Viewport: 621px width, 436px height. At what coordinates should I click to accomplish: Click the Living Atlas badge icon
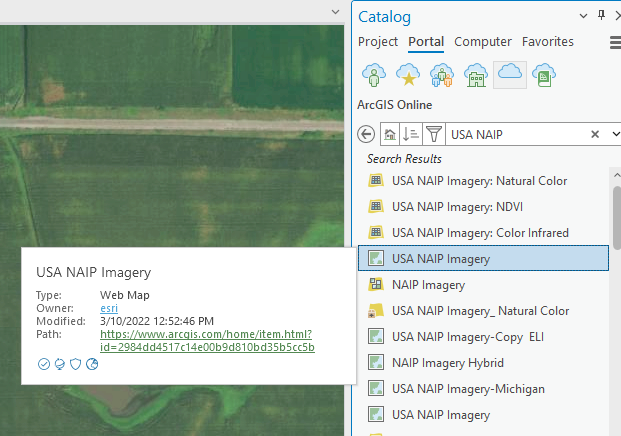(x=60, y=364)
